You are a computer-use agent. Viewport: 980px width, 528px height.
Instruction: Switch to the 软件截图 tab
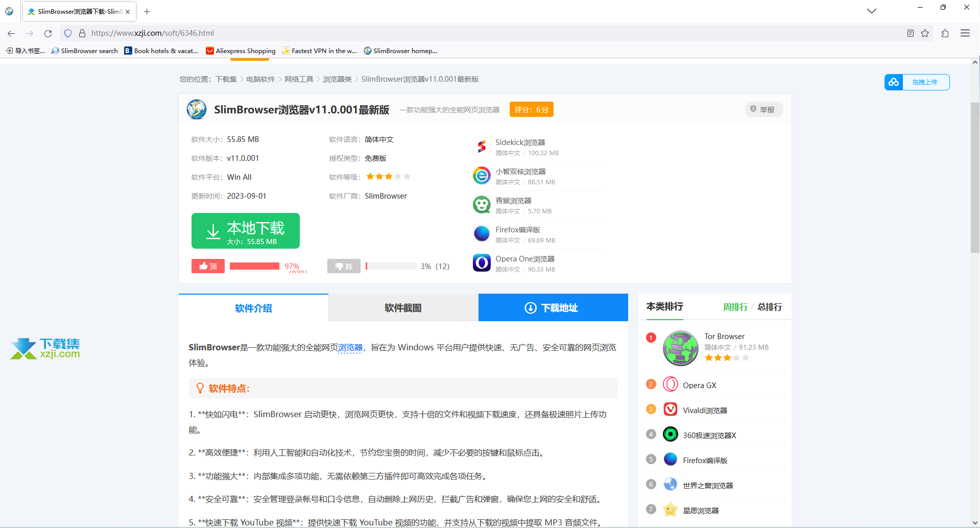click(403, 308)
